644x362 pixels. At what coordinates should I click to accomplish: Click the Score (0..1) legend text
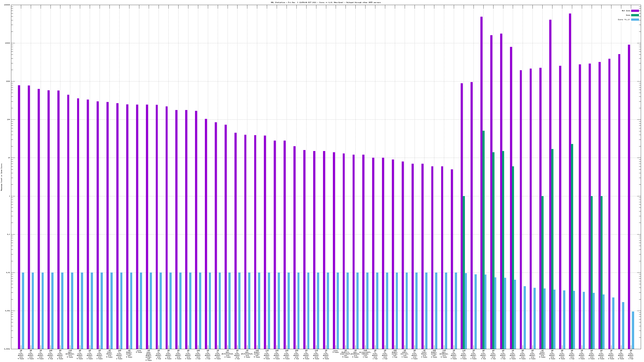click(624, 20)
